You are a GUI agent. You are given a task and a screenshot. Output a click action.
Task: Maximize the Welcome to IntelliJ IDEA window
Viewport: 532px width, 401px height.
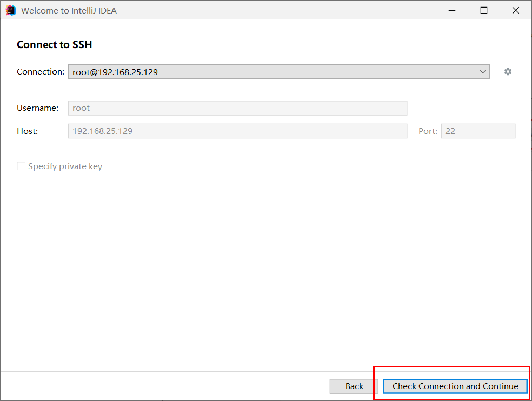tap(484, 10)
